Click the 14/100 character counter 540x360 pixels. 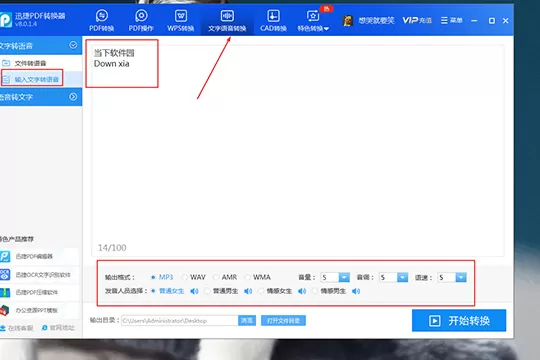point(112,248)
